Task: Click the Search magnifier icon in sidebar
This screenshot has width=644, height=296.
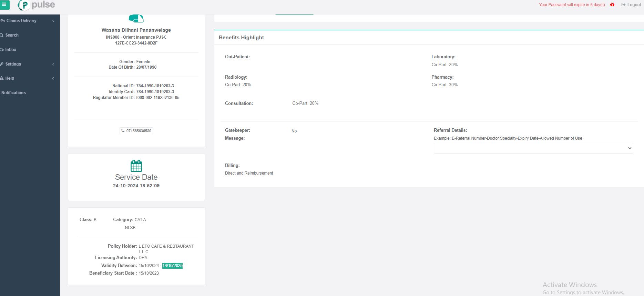Action: [2, 35]
